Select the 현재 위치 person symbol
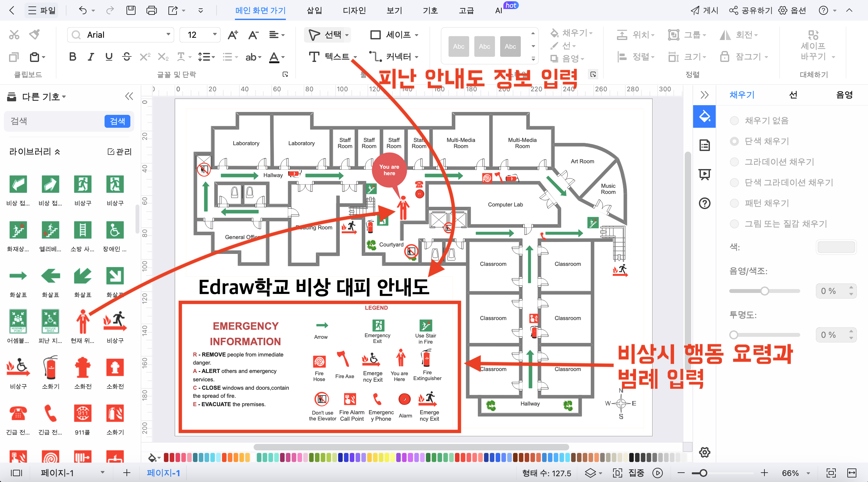 83,326
